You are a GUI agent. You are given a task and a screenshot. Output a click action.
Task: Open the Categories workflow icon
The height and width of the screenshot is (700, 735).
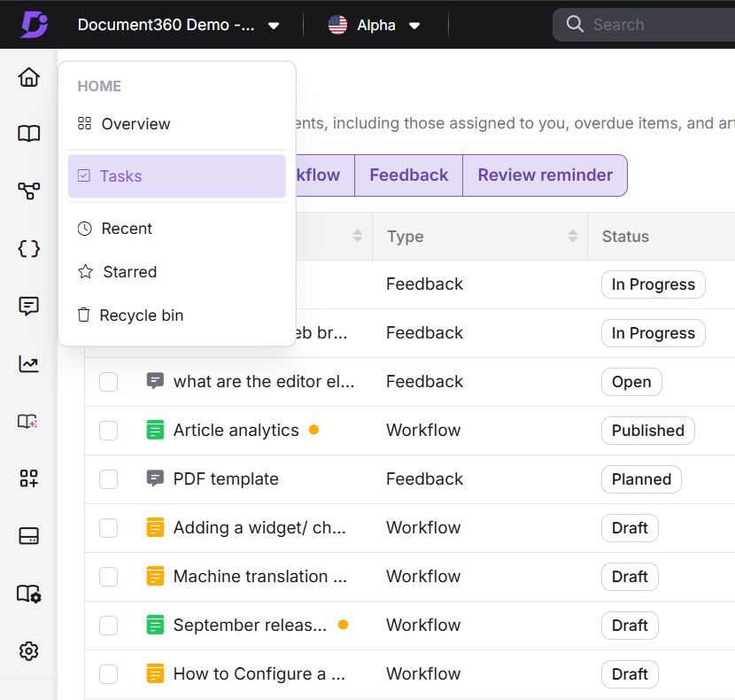click(x=28, y=191)
